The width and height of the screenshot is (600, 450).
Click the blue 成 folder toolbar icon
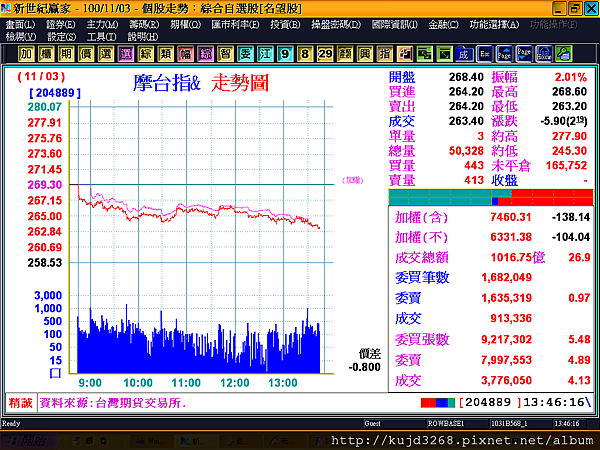pyautogui.click(x=464, y=54)
